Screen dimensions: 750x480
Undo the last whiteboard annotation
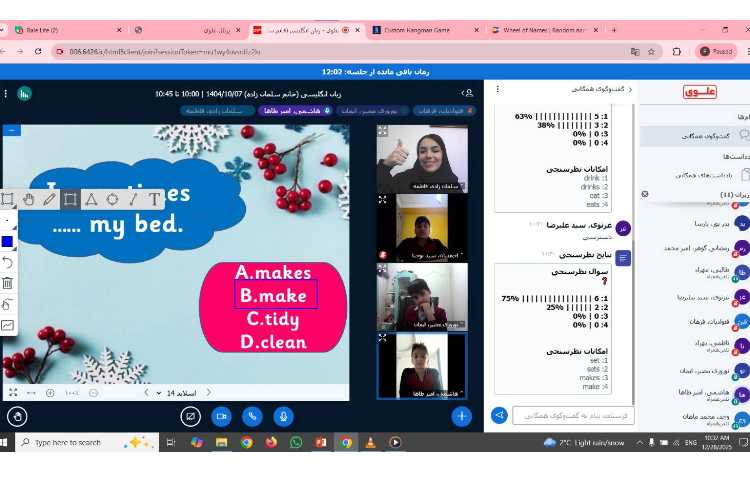point(8,262)
